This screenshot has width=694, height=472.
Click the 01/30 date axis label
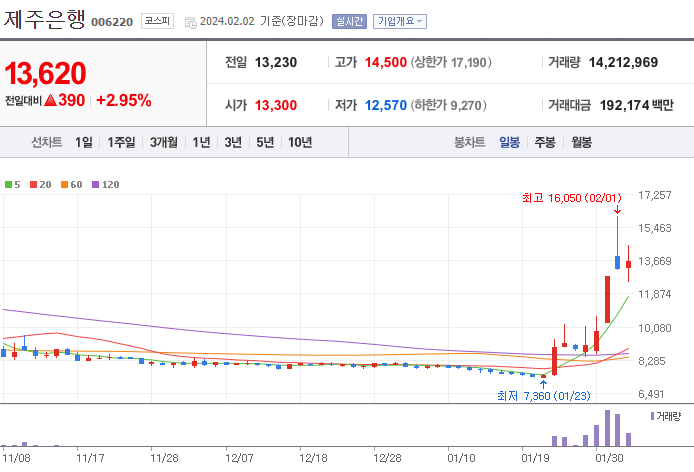click(x=609, y=458)
